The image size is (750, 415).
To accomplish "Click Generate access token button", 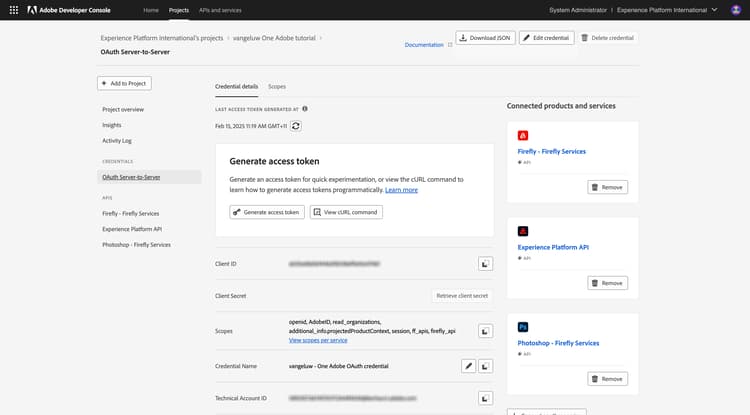I will click(267, 212).
